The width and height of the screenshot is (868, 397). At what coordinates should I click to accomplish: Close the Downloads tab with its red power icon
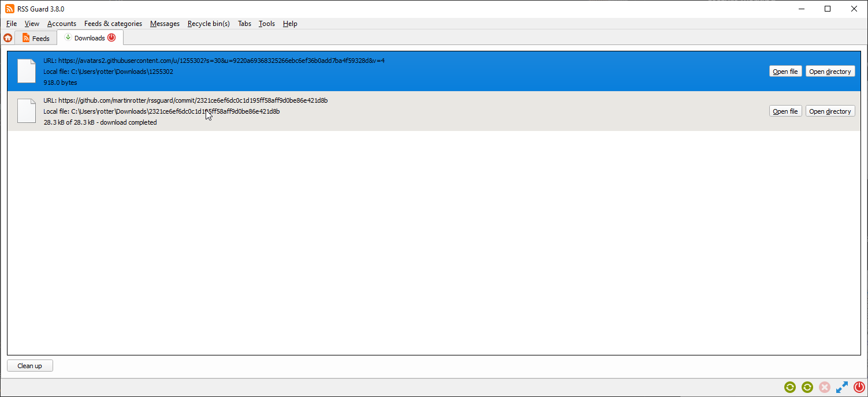tap(111, 38)
